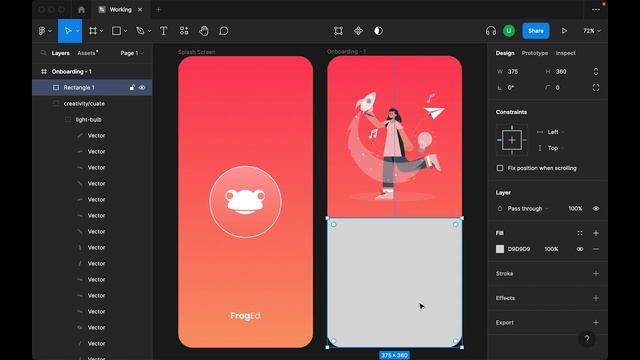Screen dimensions: 640x360
Task: Open the window ellipsis menu
Action: tap(596, 10)
